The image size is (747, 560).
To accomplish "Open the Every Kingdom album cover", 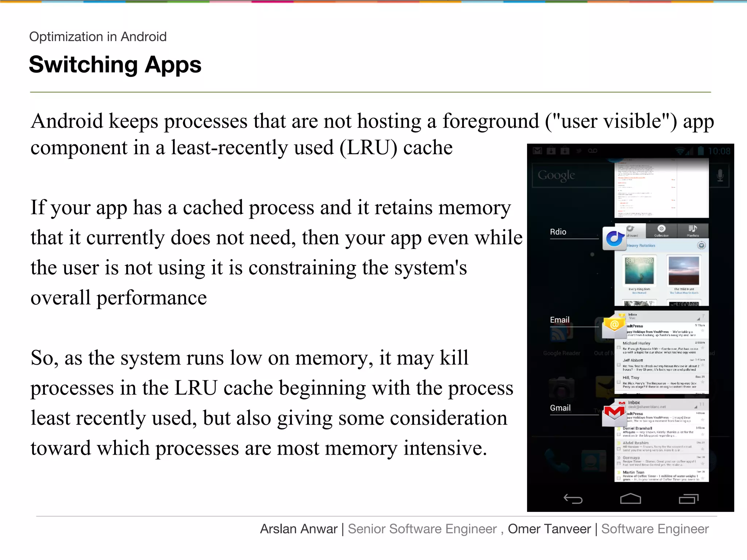I will click(639, 270).
